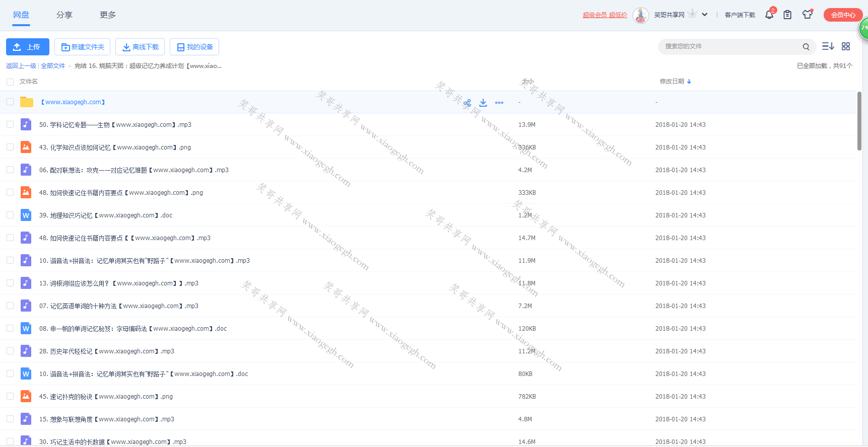Click the 新建文件夹 button
The height and width of the screenshot is (447, 868).
tap(83, 47)
